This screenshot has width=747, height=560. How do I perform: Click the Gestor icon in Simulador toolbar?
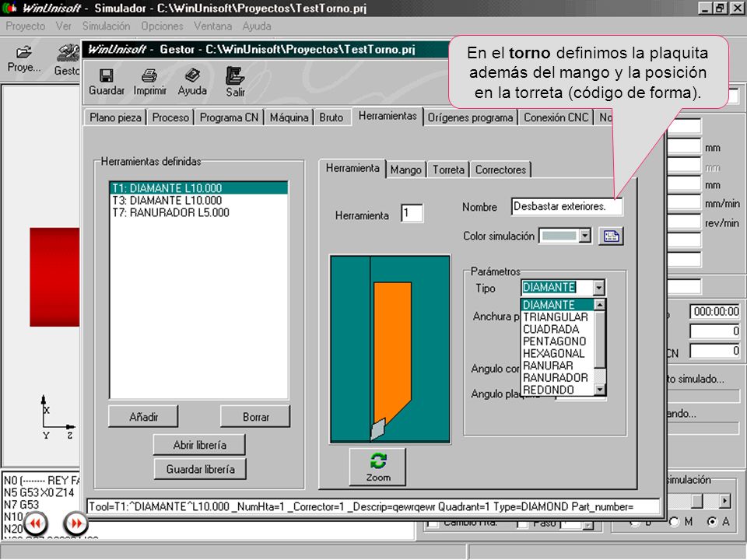pyautogui.click(x=68, y=53)
